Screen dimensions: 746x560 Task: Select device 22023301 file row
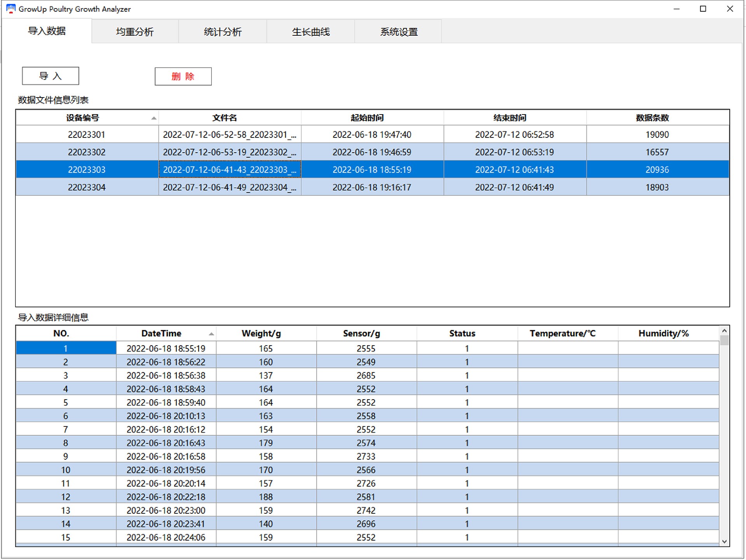point(87,135)
